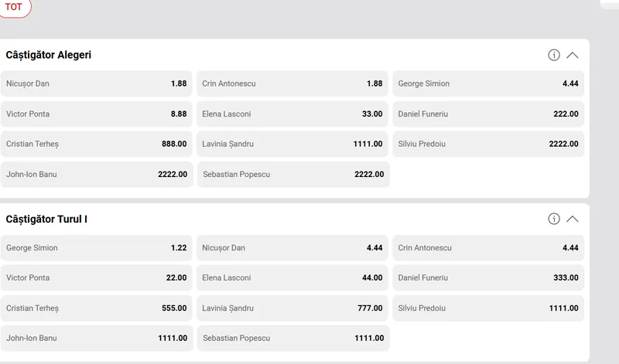Bet on Daniel Funeriu at 222.00
This screenshot has width=619, height=364.
(488, 114)
